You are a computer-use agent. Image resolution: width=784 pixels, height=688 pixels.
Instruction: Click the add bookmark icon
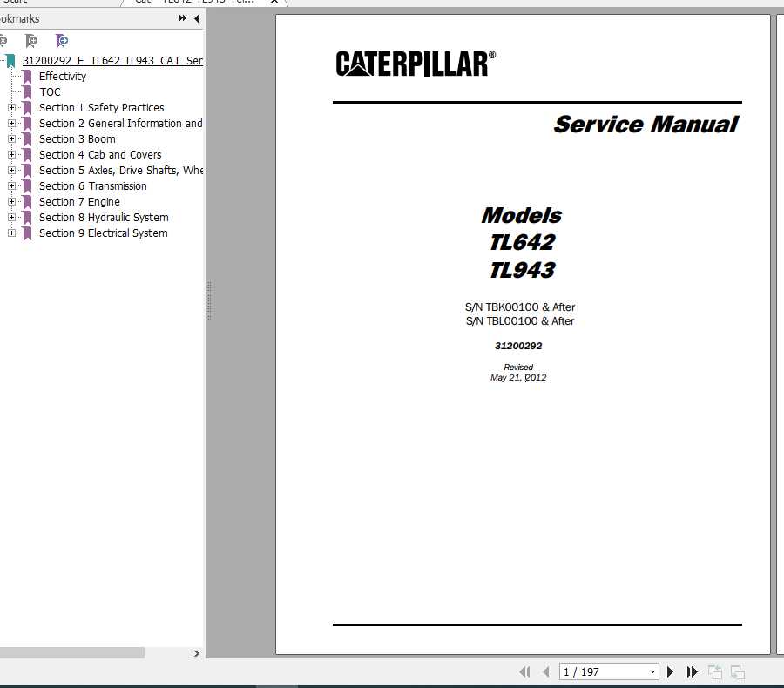coord(32,41)
